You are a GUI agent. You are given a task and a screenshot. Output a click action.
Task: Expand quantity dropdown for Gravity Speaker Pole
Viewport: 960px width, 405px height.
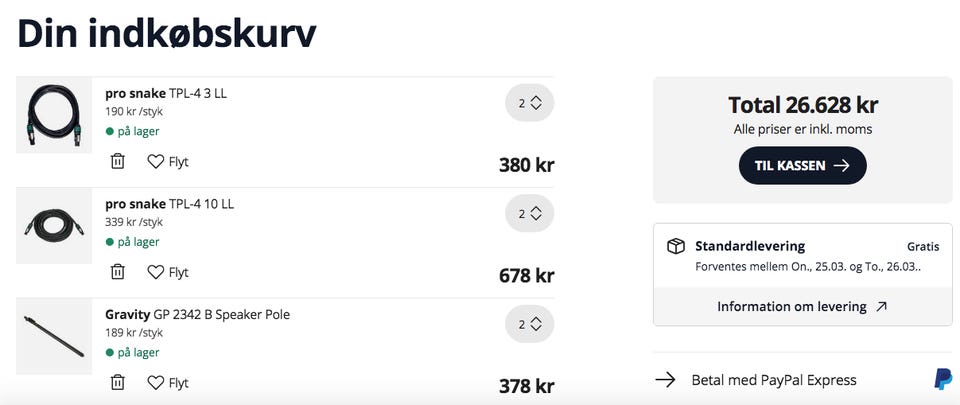(529, 324)
